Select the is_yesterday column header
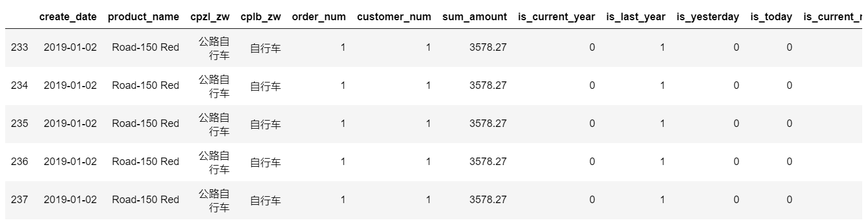The height and width of the screenshot is (221, 868). [708, 17]
